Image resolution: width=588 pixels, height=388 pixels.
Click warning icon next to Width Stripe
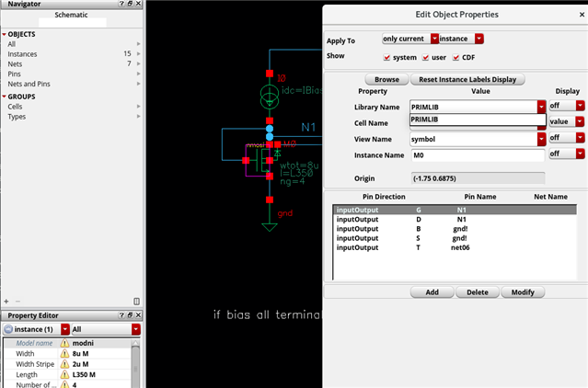coord(65,363)
